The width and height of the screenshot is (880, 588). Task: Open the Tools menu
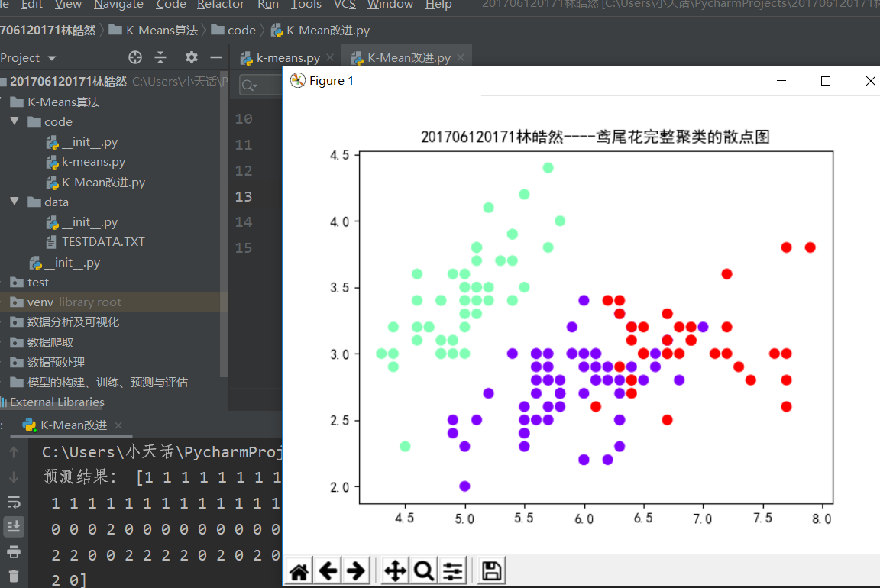pyautogui.click(x=306, y=5)
